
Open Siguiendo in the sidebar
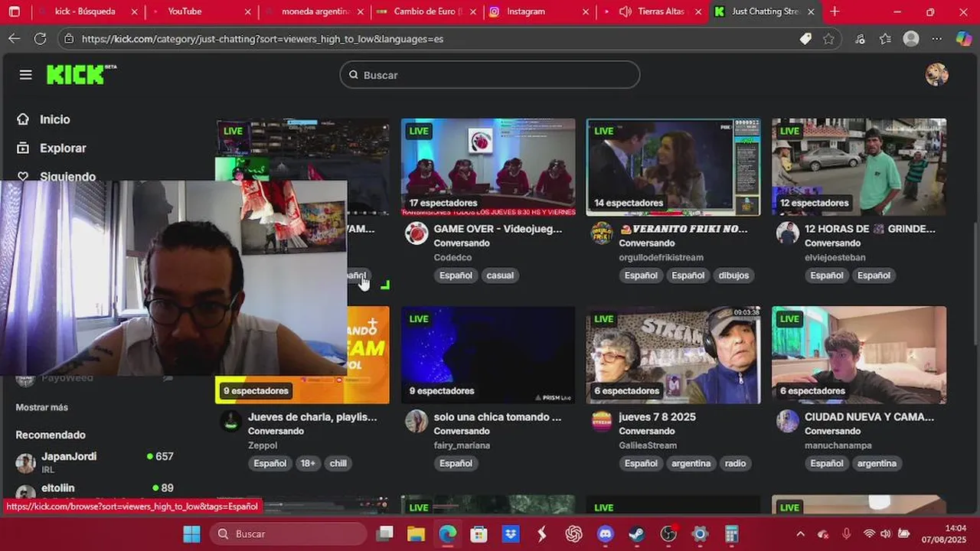pyautogui.click(x=67, y=176)
